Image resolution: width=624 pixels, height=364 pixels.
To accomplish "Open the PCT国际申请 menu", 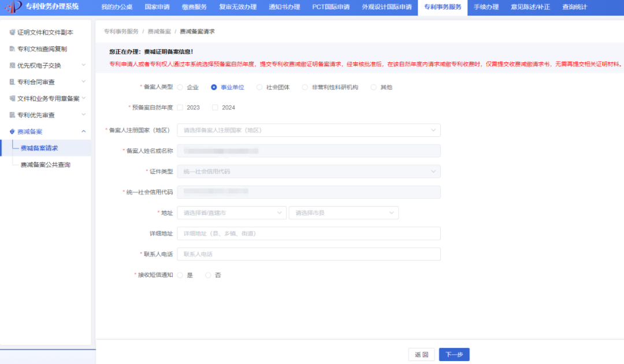I will (x=330, y=8).
